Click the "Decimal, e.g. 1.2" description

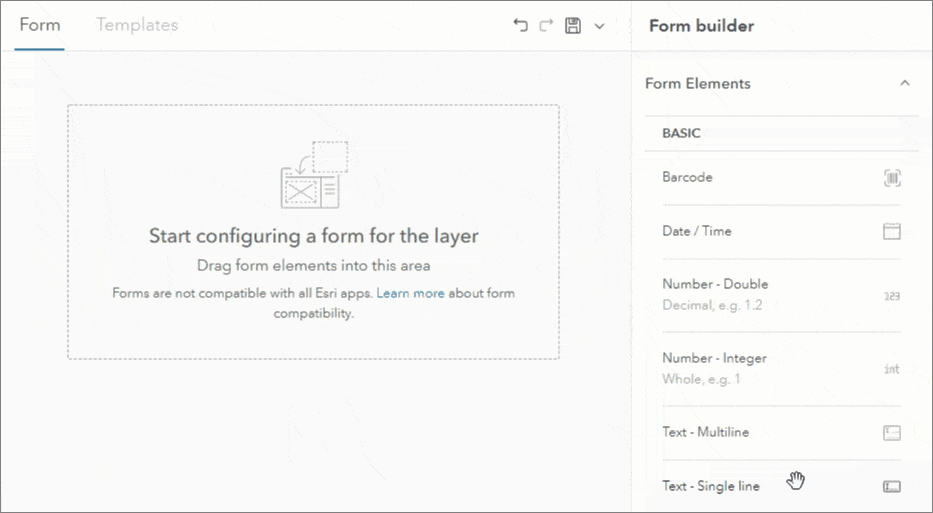[x=712, y=305]
